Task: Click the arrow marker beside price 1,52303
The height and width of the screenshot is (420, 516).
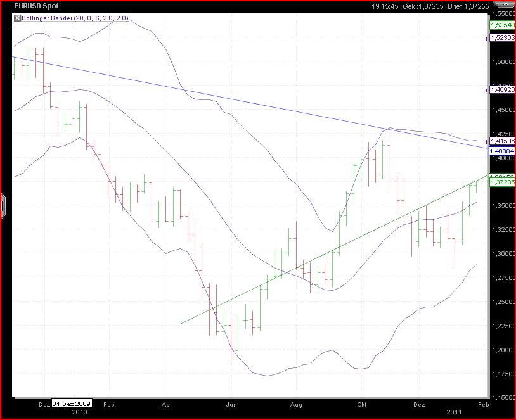Action: coord(486,38)
